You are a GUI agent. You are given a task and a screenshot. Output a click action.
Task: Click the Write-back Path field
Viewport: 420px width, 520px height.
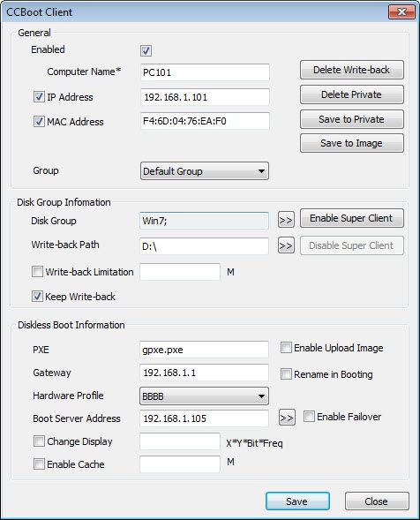204,246
